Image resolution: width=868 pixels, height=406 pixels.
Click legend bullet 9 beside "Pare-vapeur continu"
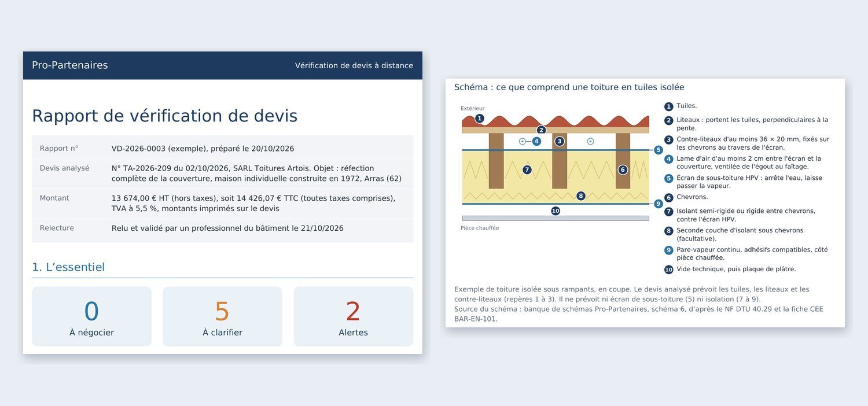point(668,250)
